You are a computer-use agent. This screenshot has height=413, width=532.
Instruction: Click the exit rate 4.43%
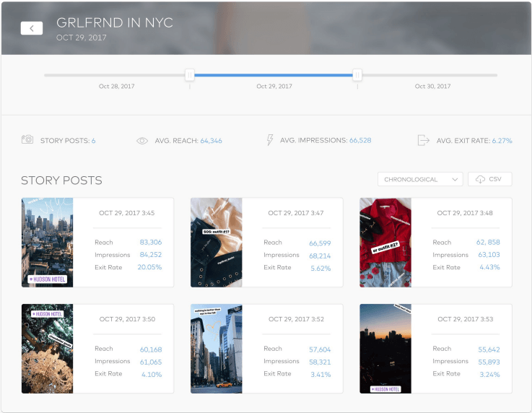point(490,267)
